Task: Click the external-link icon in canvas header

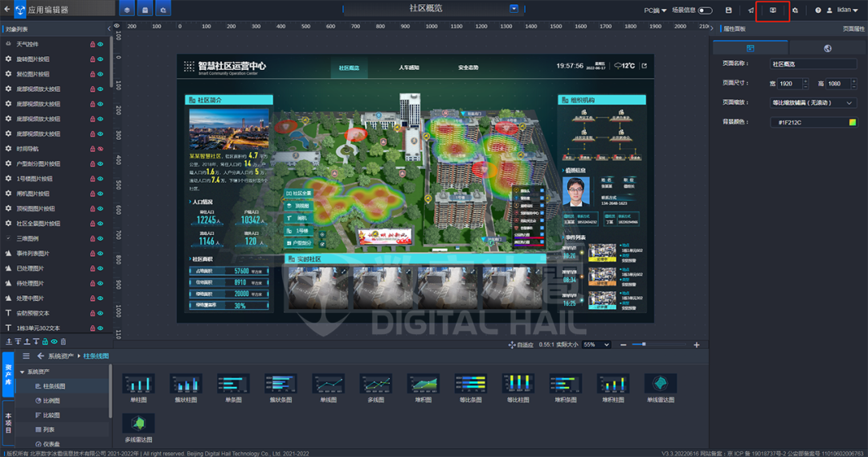Action: pos(645,66)
